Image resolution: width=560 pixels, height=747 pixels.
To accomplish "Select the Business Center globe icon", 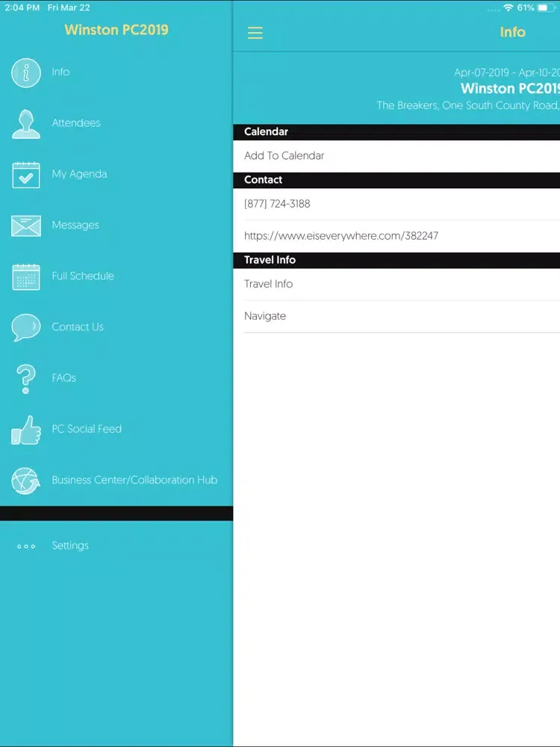I will pos(25,480).
